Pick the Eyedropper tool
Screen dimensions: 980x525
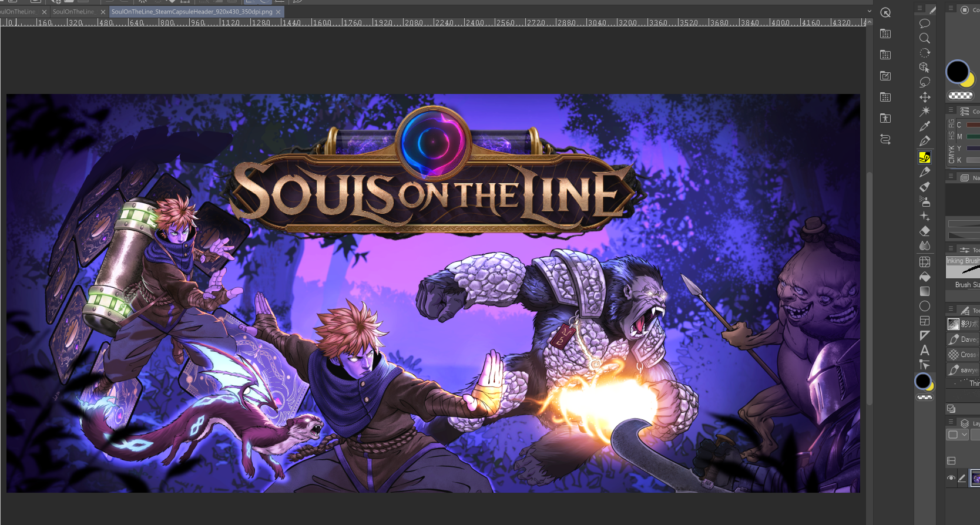[925, 126]
